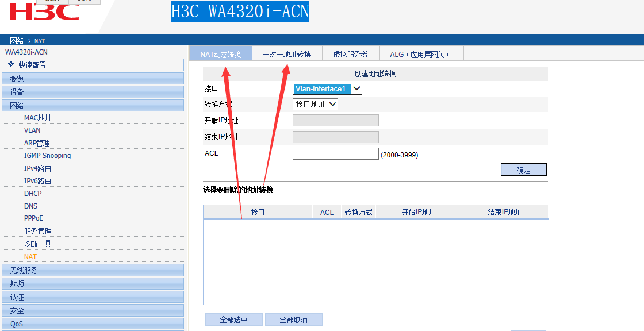Switch to NAT动态转换 tab

pyautogui.click(x=221, y=54)
